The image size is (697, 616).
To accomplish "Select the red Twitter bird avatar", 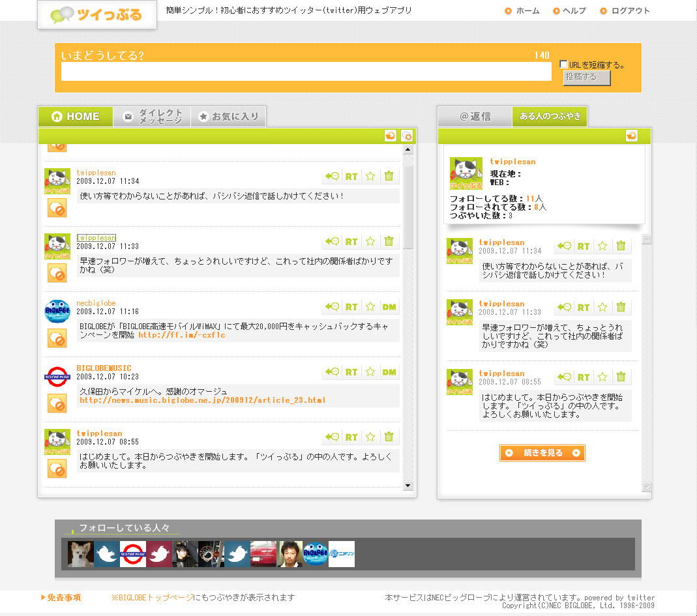I will pyautogui.click(x=158, y=554).
